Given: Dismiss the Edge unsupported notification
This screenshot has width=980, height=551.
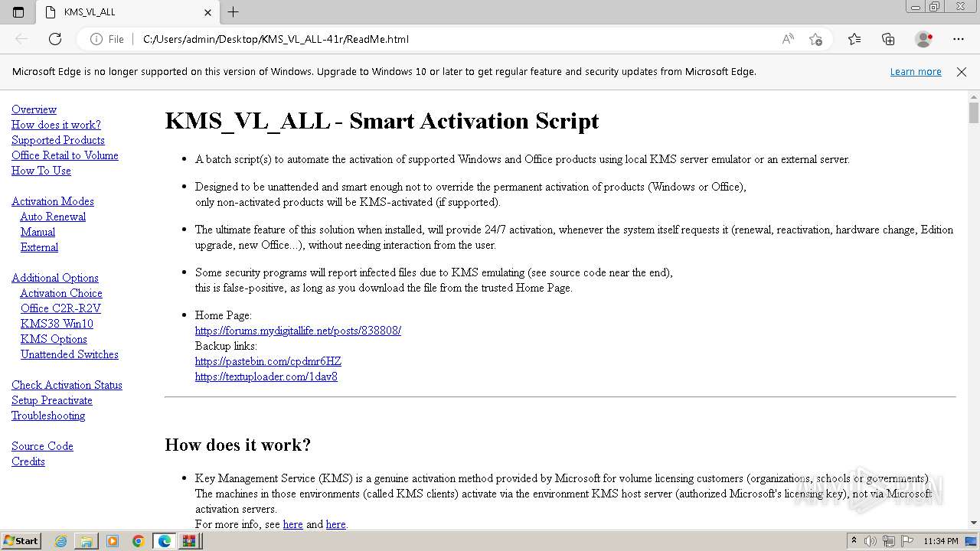Looking at the screenshot, I should 962,72.
